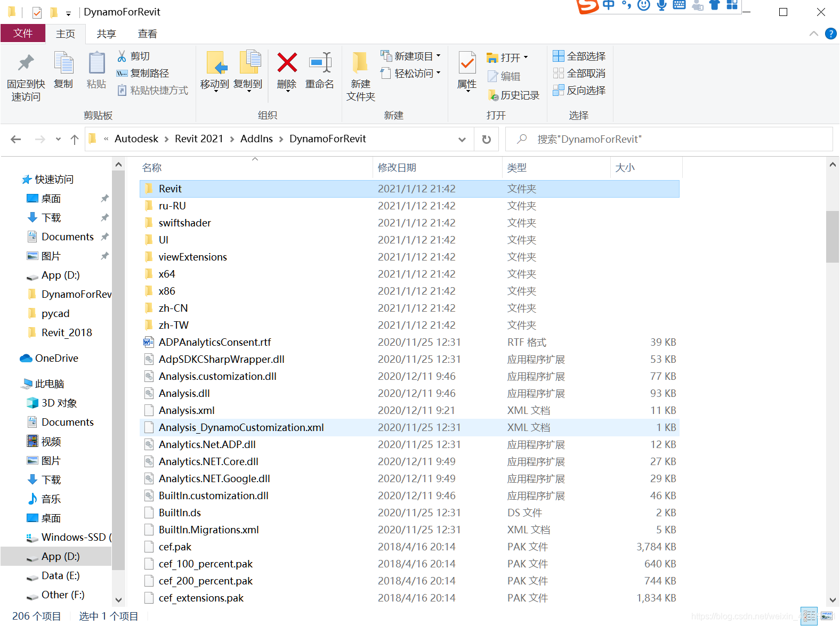Click the Select all icon
This screenshot has height=626, width=840.
[558, 56]
